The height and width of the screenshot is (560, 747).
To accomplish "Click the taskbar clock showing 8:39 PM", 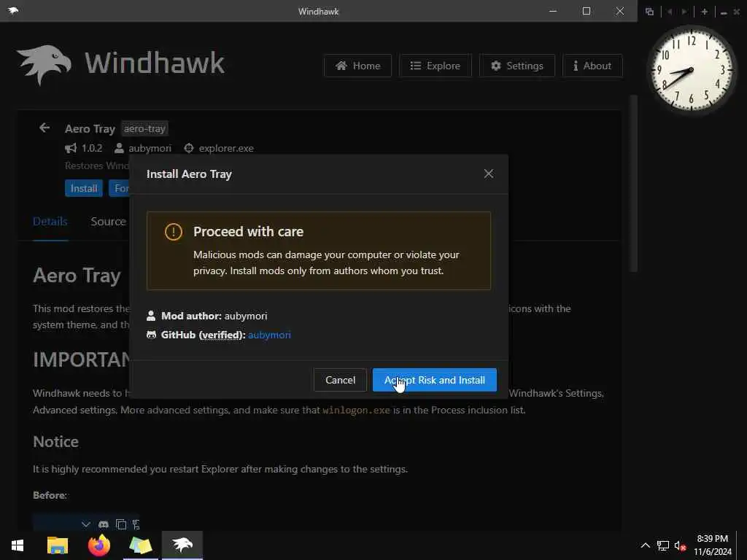I will point(713,545).
